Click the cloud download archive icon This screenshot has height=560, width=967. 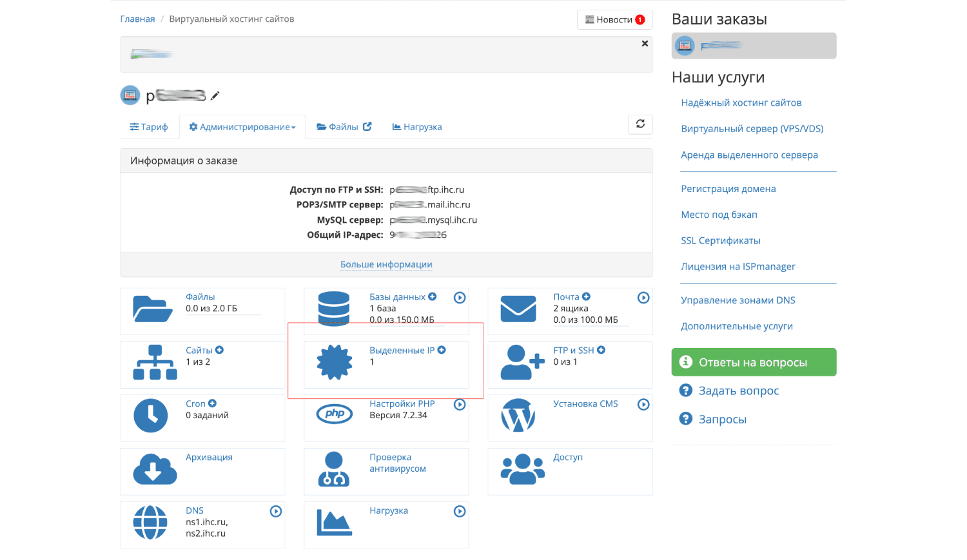[x=155, y=469]
